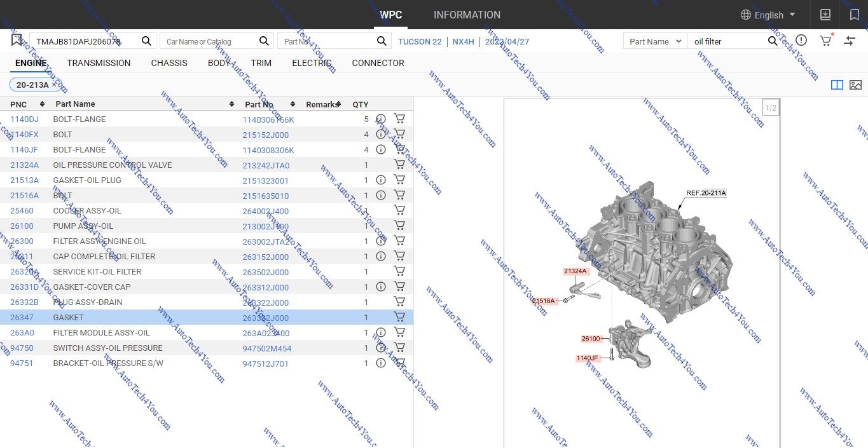Remove the 20-213A filter chip
Viewport: 868px width, 448px height.
coord(54,85)
